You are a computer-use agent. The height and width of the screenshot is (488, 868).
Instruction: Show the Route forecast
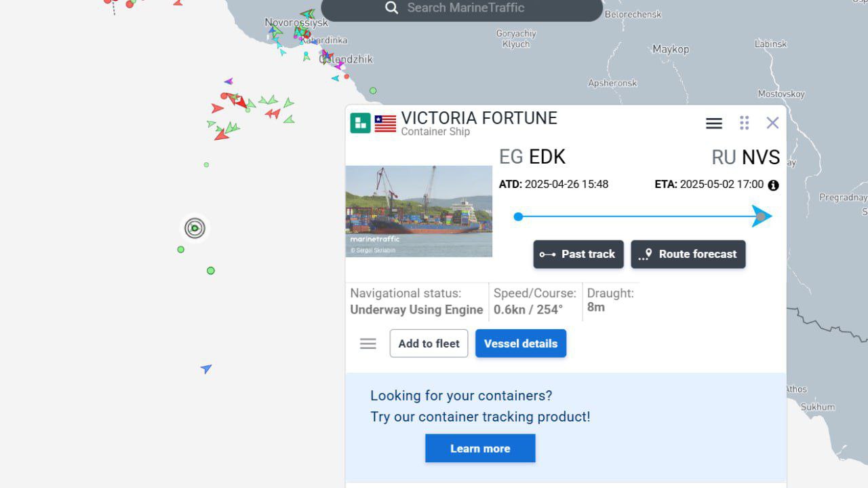tap(688, 254)
